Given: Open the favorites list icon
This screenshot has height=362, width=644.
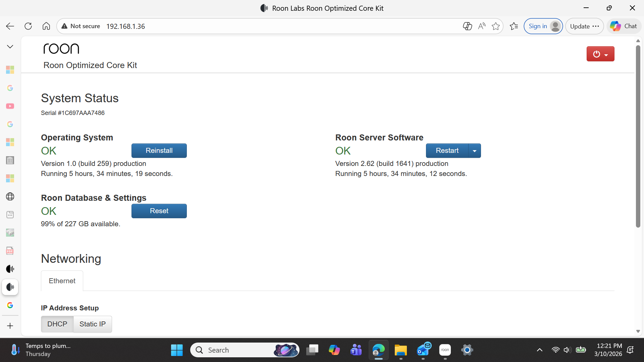Looking at the screenshot, I should coord(514,26).
